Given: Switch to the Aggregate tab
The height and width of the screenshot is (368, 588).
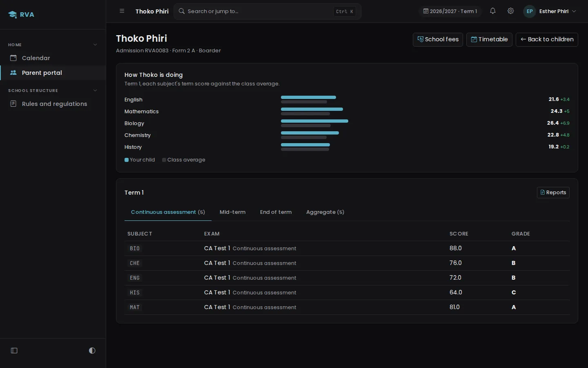Looking at the screenshot, I should coord(325,212).
